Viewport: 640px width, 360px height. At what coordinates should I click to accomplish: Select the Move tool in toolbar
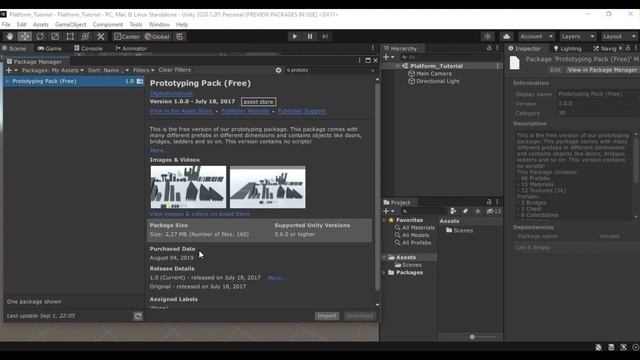pos(24,36)
